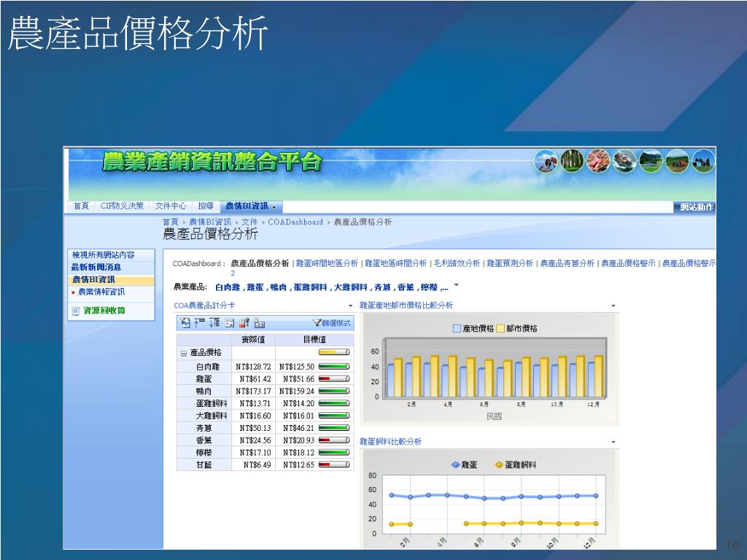Click the 網站動作 button
Image resolution: width=747 pixels, height=560 pixels.
coord(696,207)
